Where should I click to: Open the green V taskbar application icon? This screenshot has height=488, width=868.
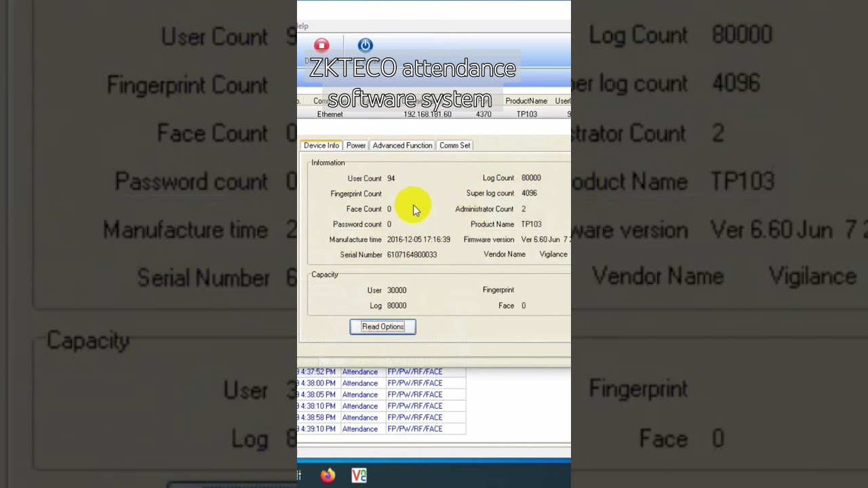point(359,476)
